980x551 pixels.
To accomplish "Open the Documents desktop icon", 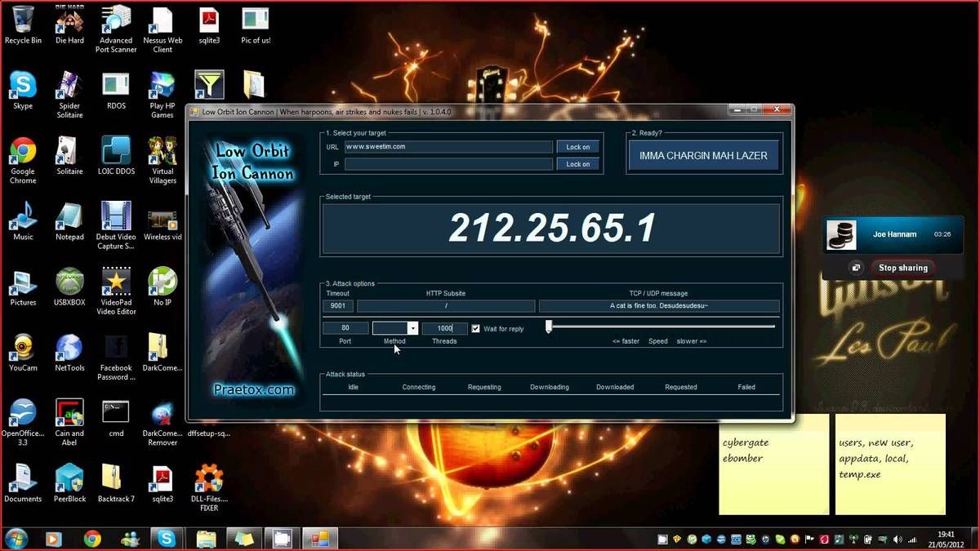I will coord(23,482).
